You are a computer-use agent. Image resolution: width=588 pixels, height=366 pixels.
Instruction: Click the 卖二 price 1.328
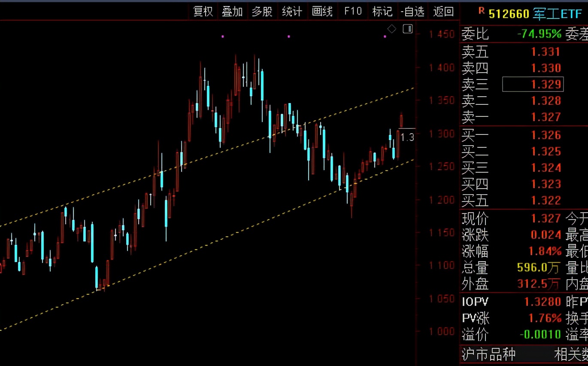pos(546,101)
